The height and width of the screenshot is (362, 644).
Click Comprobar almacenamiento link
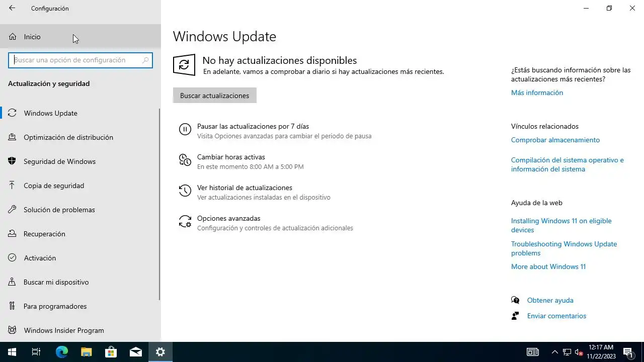pos(555,140)
